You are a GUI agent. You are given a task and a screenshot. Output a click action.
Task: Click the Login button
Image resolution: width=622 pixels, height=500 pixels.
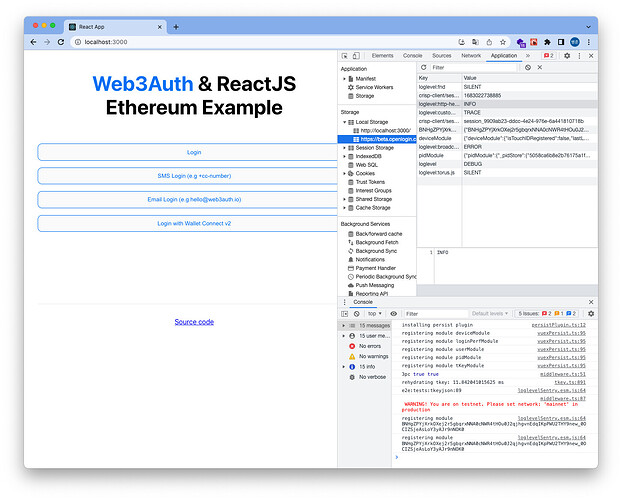tap(187, 152)
